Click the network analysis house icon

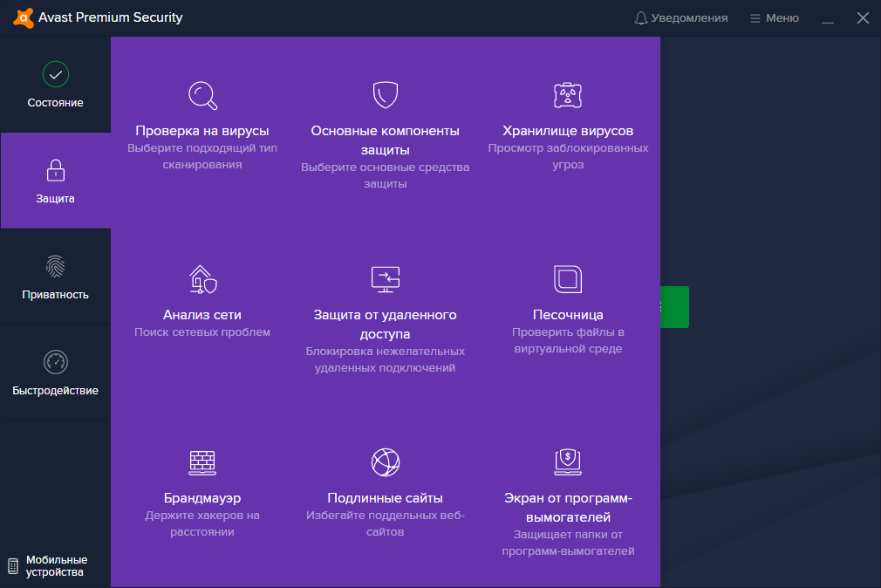[x=202, y=279]
